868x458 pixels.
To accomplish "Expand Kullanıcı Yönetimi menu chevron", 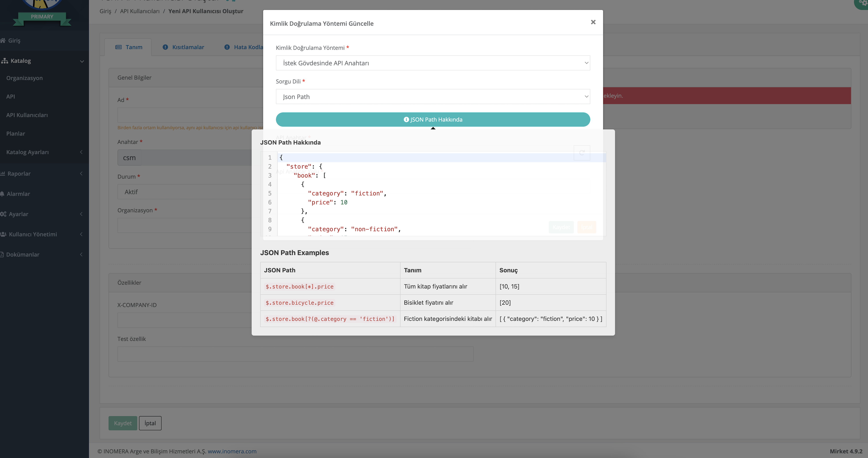I will pos(81,234).
